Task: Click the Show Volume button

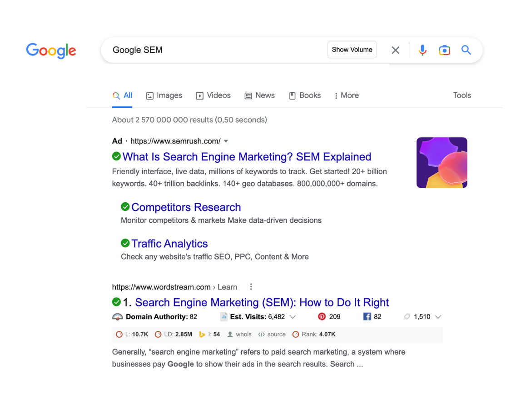Action: pos(352,50)
